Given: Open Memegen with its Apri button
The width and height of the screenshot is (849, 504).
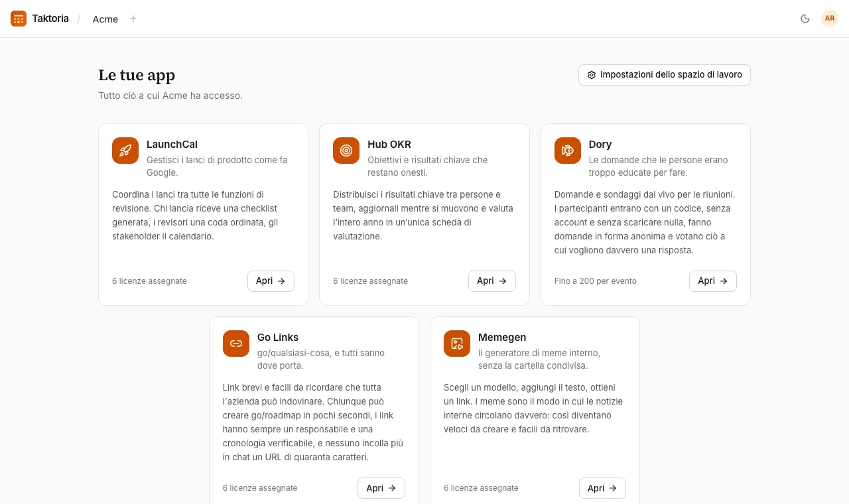Looking at the screenshot, I should pyautogui.click(x=602, y=488).
